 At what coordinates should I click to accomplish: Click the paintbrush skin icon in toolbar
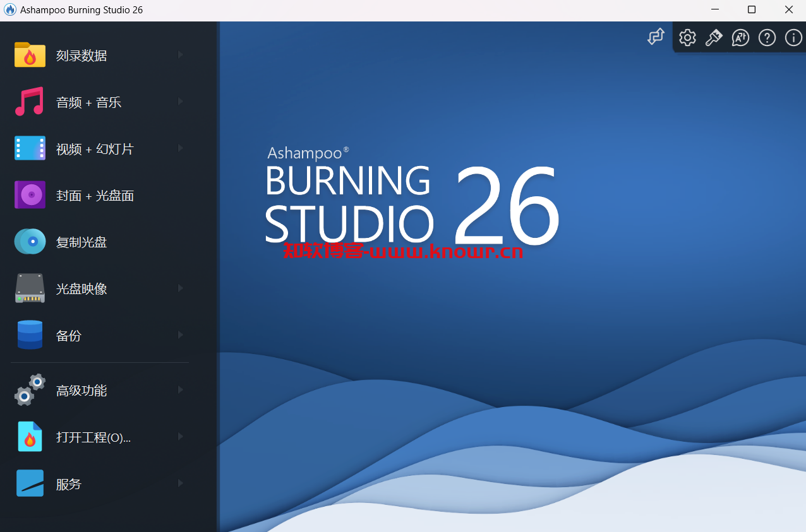(x=714, y=38)
